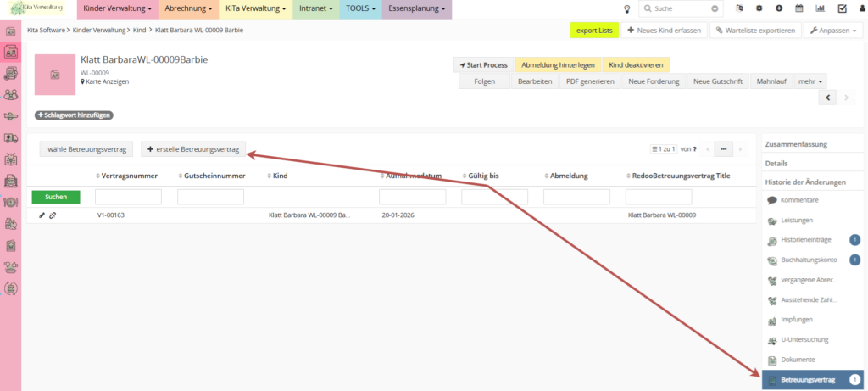Image resolution: width=868 pixels, height=391 pixels.
Task: Click the child's pink profile picture thumbnail
Action: point(55,74)
